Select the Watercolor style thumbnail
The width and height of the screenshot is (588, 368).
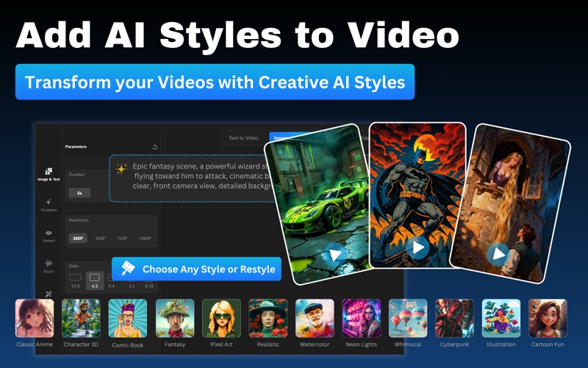(315, 319)
